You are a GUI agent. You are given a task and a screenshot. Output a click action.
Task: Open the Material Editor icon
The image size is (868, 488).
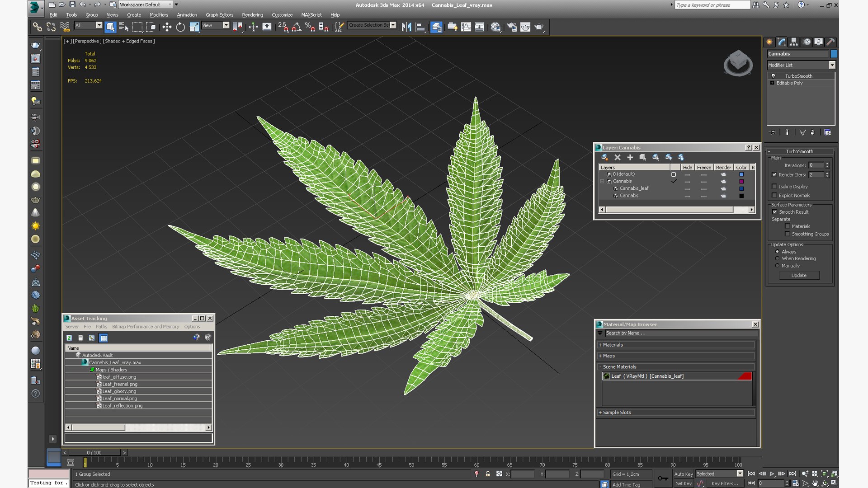pos(495,27)
